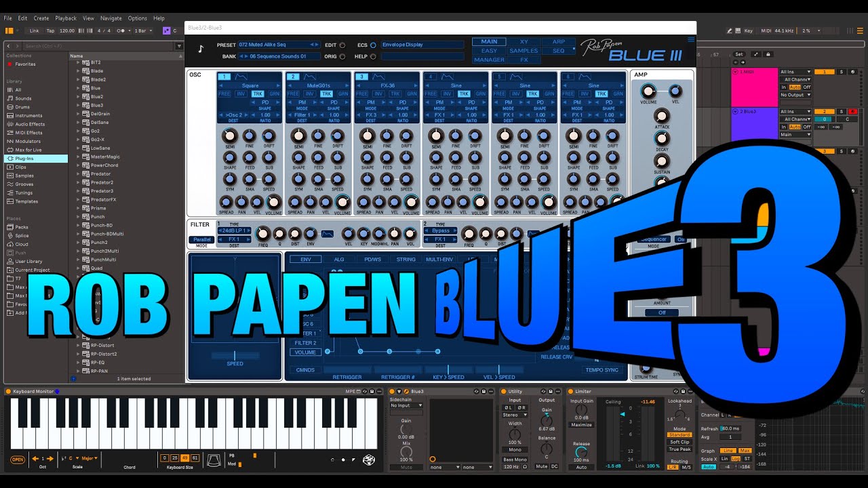Expand the MasterMagic plug-in folder
The image size is (868, 488).
[78, 157]
